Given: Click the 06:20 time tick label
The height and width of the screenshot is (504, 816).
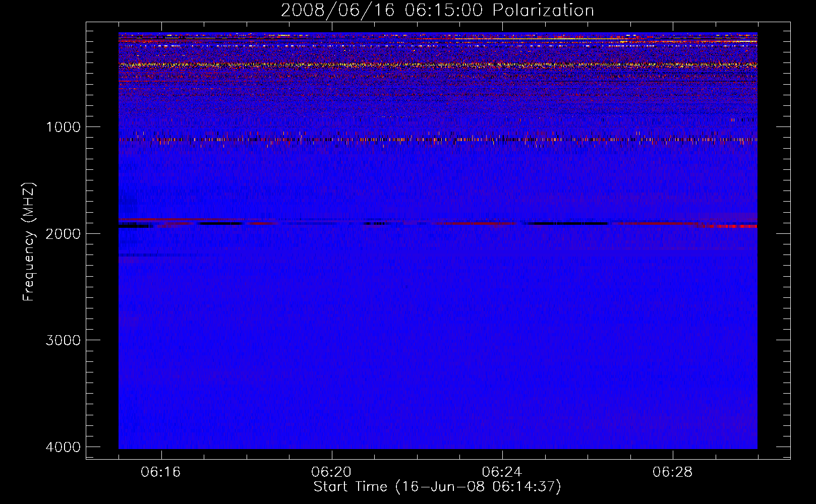Looking at the screenshot, I should [331, 472].
